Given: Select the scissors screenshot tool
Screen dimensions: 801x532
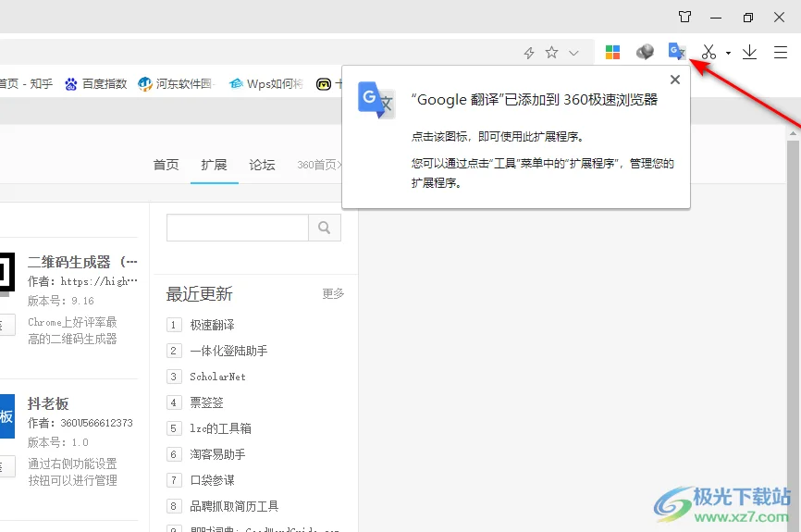Looking at the screenshot, I should tap(709, 52).
